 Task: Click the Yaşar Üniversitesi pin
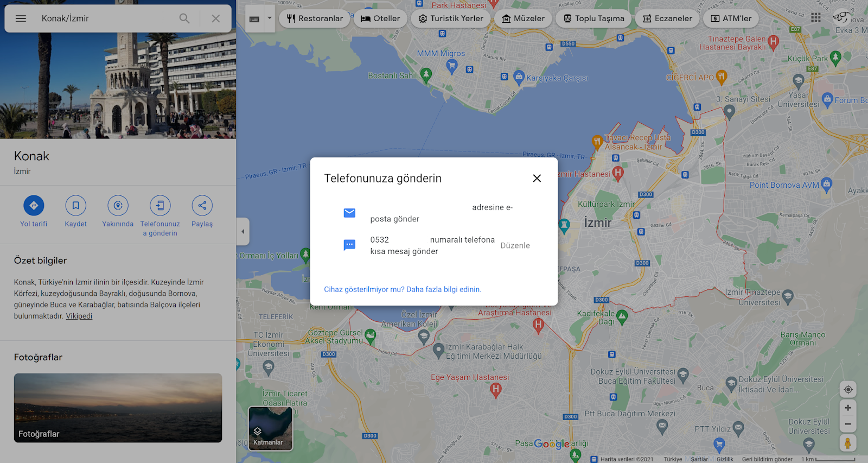798,82
